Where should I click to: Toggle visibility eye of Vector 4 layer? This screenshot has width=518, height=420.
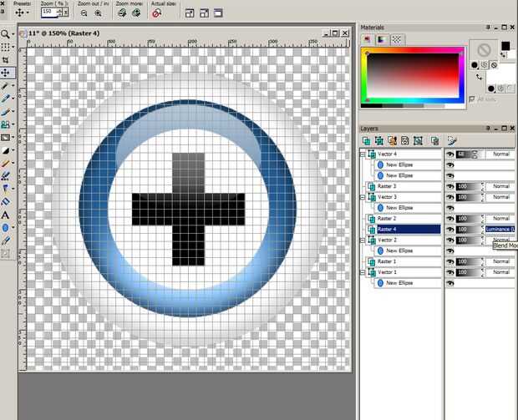point(450,154)
